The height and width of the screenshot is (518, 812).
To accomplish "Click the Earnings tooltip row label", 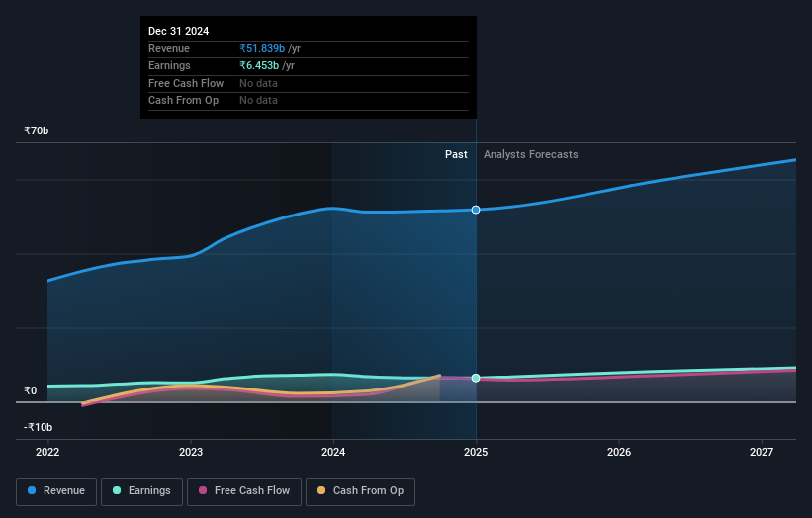I will pos(169,65).
